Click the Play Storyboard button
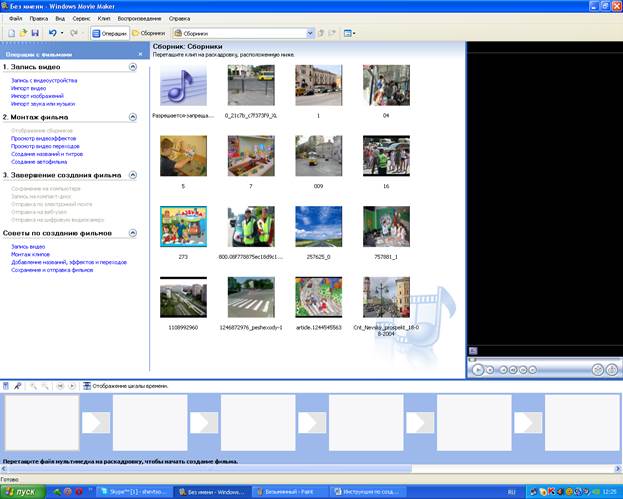Viewport: 623px width, 499px height. (72, 386)
